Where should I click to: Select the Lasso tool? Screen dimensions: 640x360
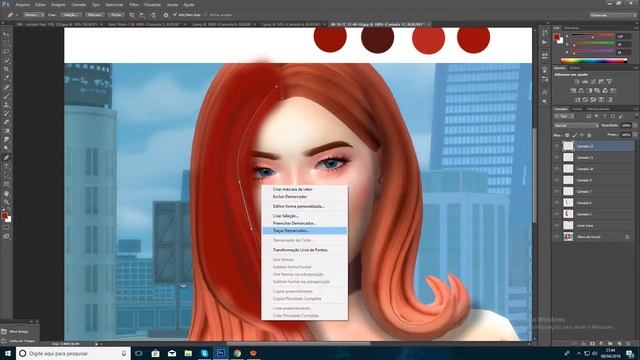6,52
